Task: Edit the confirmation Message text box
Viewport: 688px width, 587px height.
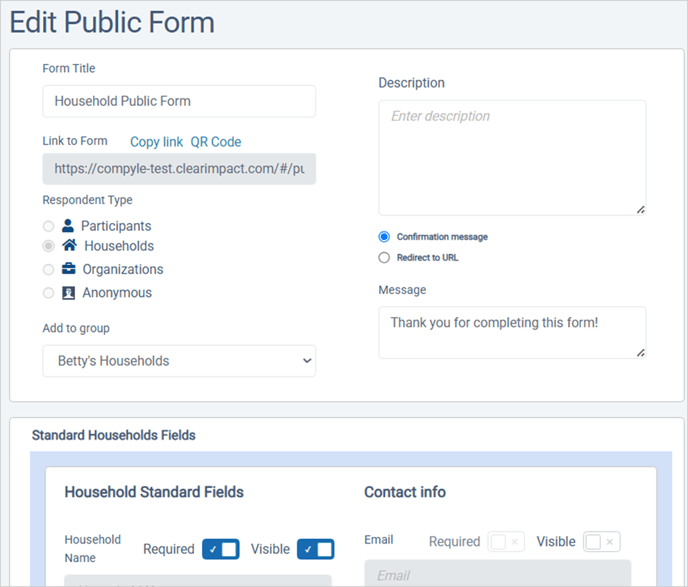Action: [511, 332]
